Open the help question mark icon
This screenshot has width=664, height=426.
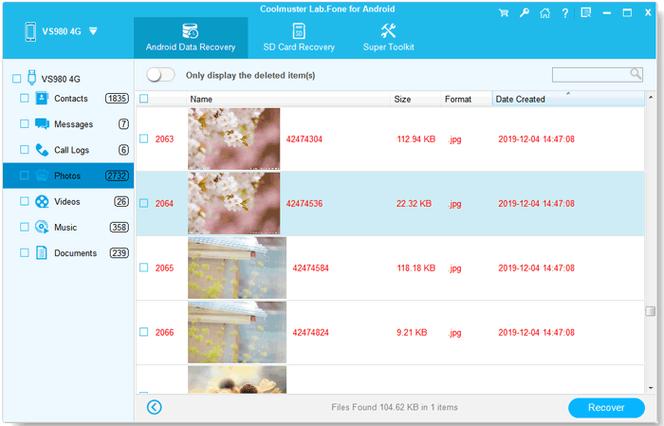565,13
